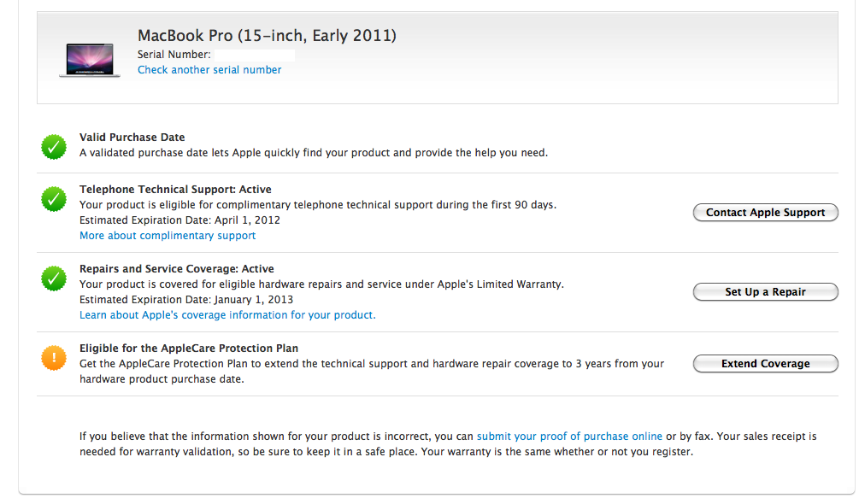The height and width of the screenshot is (504, 865).
Task: Click the MacBook Pro (15-inch, Early 2011) title
Action: 267,35
